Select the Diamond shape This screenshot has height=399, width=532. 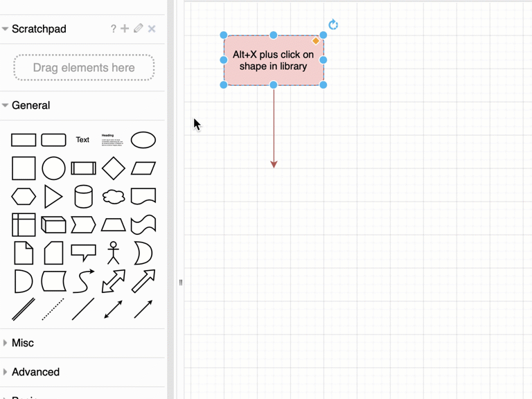click(x=114, y=168)
